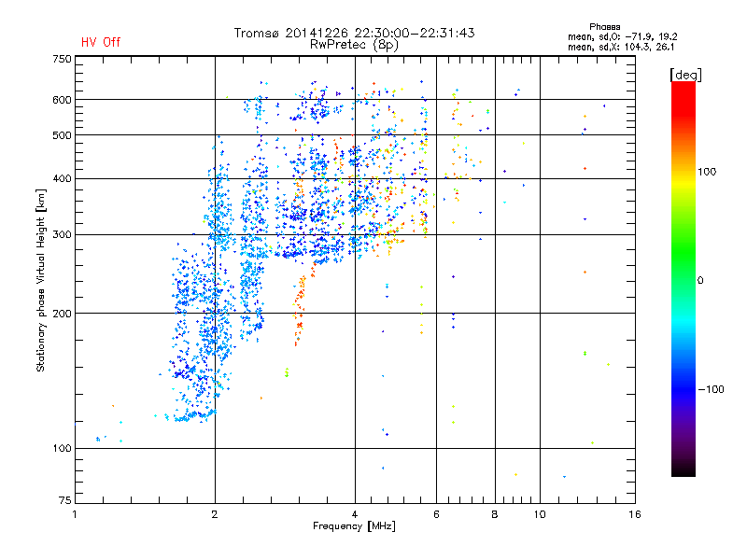747x560 pixels.
Task: Click the red 'HV Off' label
Action: [x=101, y=42]
